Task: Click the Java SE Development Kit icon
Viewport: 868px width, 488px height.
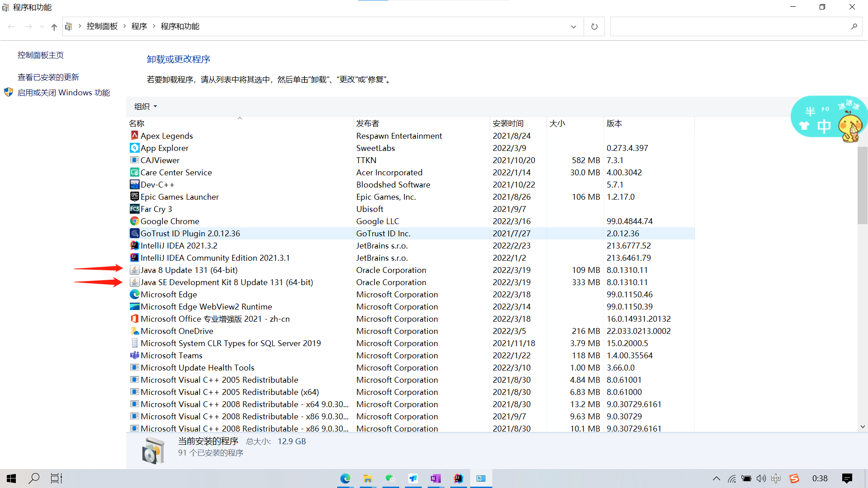Action: click(134, 282)
